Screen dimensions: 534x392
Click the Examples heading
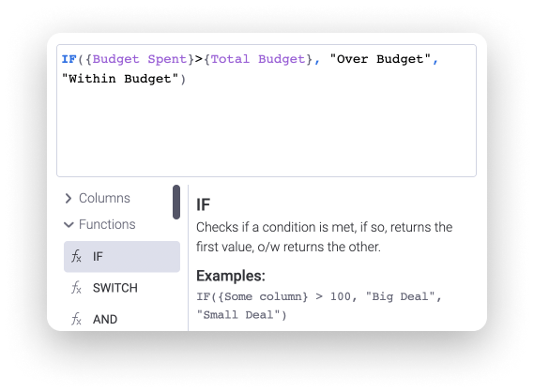coord(231,276)
